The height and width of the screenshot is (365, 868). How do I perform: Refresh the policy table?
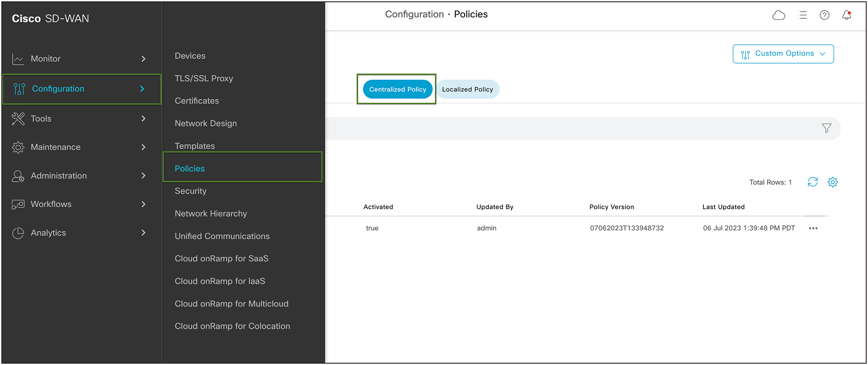point(813,182)
